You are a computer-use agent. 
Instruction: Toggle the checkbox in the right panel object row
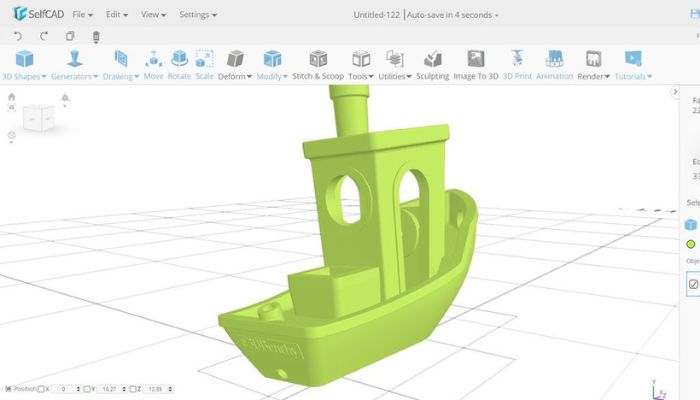pos(693,284)
